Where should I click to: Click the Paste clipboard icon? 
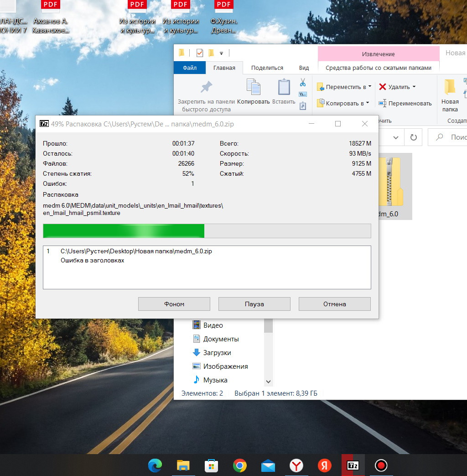(284, 87)
